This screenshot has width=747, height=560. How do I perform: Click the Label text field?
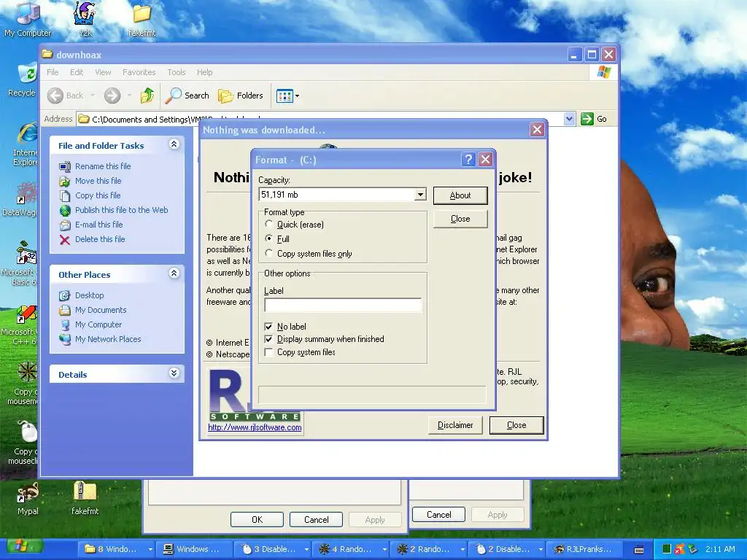point(343,305)
